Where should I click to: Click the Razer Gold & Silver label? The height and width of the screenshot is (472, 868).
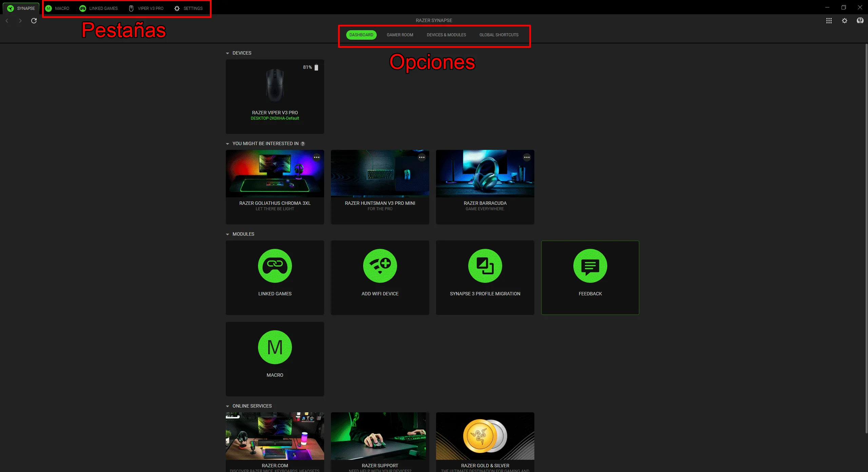(x=485, y=466)
